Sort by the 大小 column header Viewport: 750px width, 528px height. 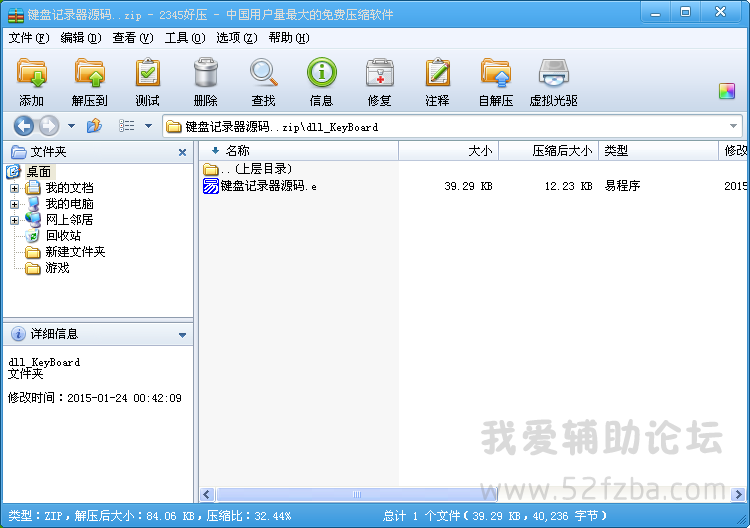click(449, 151)
